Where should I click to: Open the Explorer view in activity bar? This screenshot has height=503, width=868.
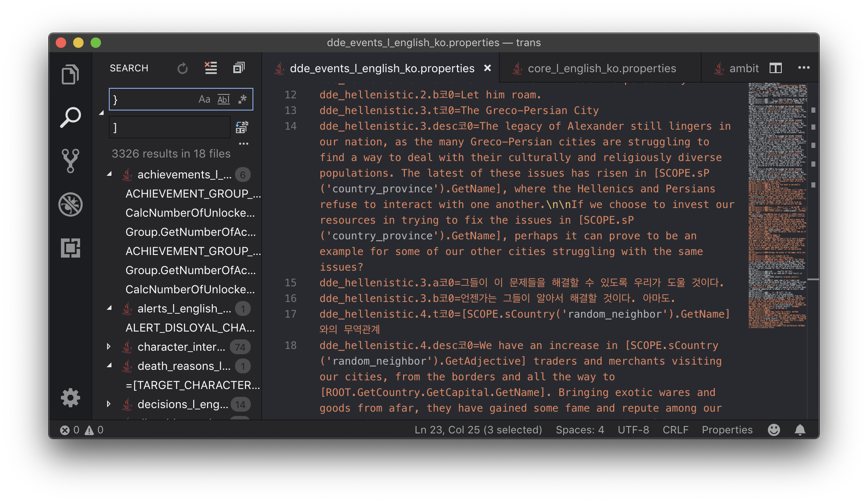point(70,74)
